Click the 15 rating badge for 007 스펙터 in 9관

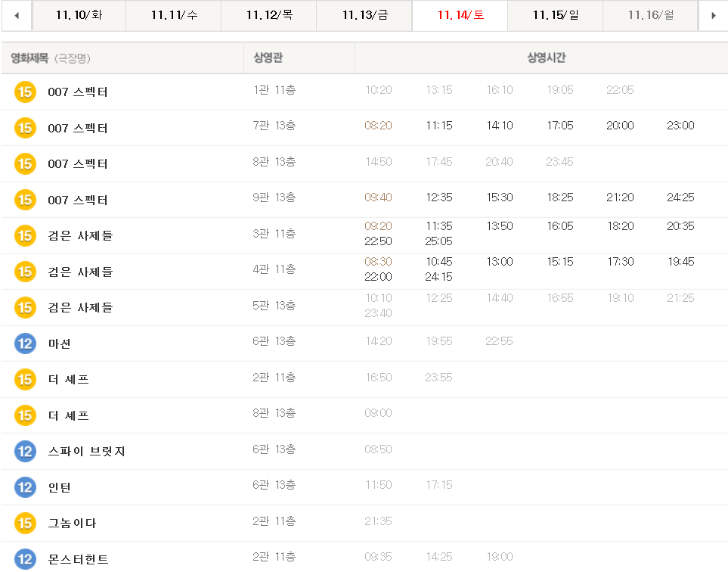25,200
